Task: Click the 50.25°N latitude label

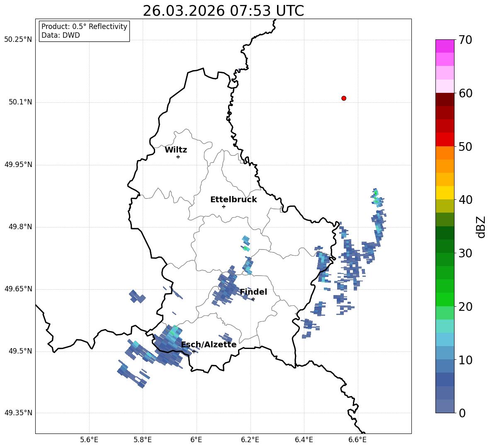Action: coord(18,40)
